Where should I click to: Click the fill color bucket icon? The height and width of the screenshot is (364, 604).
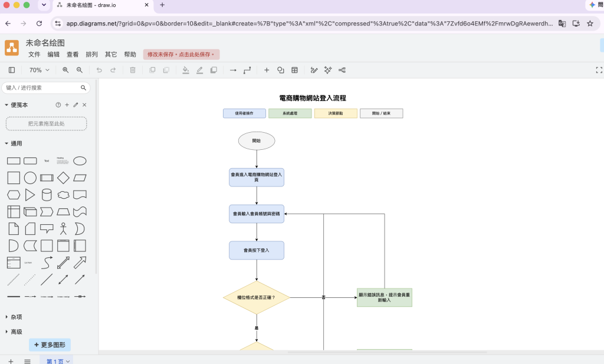click(186, 70)
